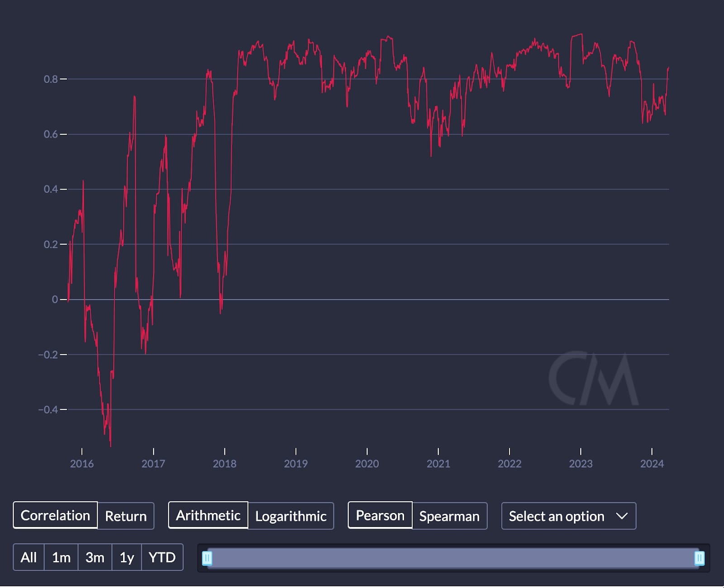This screenshot has height=588, width=724.
Task: Set range to YTD
Action: tap(162, 557)
